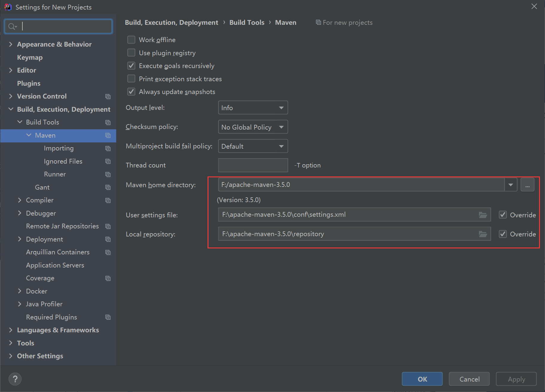Click the search magnifier icon in settings search
This screenshot has width=545, height=392.
(12, 27)
